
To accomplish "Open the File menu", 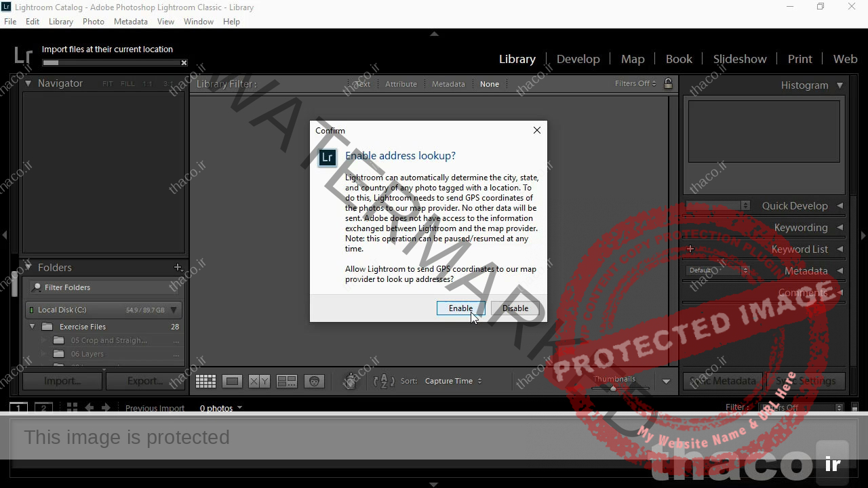I will click(x=10, y=22).
